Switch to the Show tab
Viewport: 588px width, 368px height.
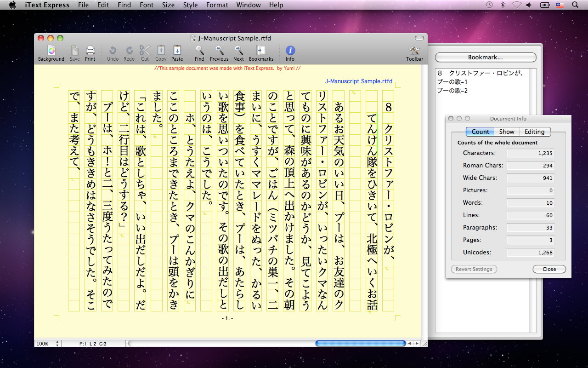click(x=507, y=132)
